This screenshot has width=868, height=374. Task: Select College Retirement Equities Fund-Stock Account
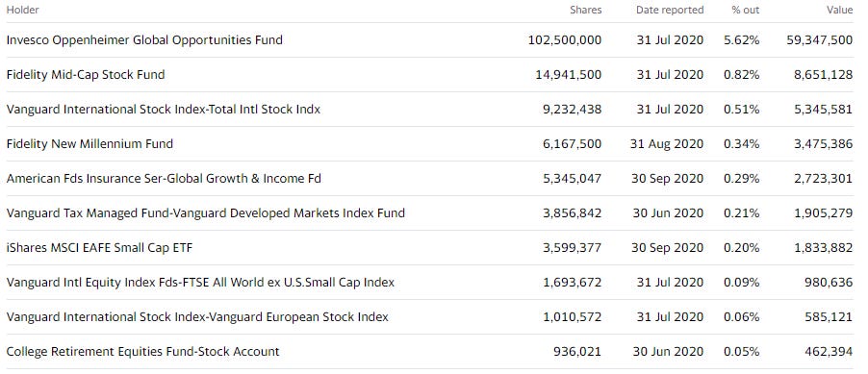142,351
